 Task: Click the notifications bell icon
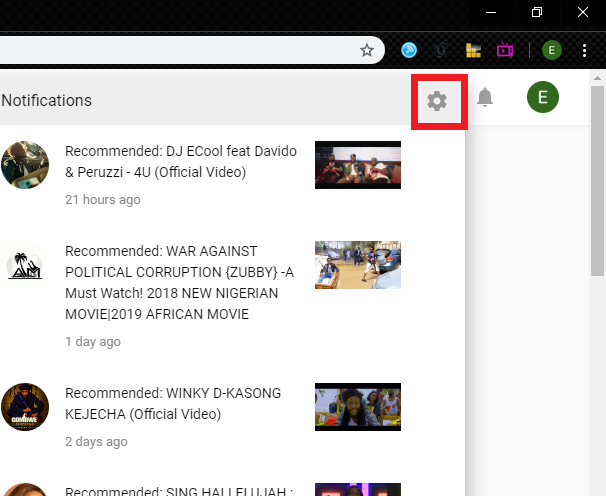tap(485, 97)
